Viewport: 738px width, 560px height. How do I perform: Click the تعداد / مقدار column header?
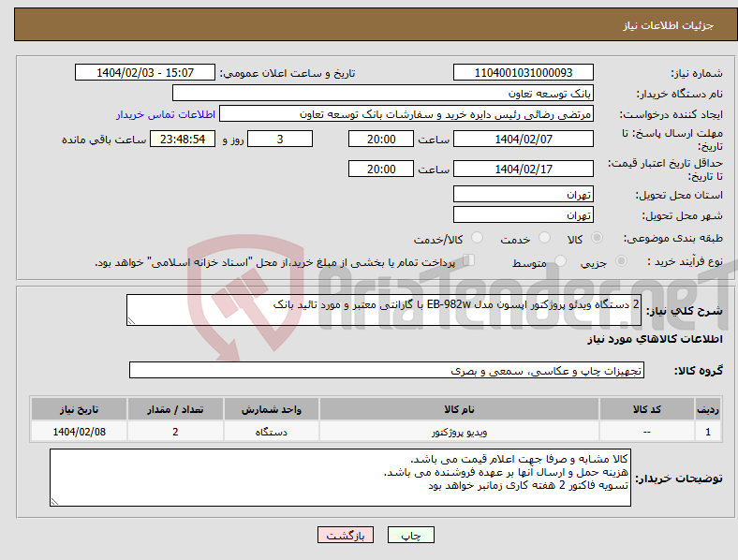click(x=175, y=409)
